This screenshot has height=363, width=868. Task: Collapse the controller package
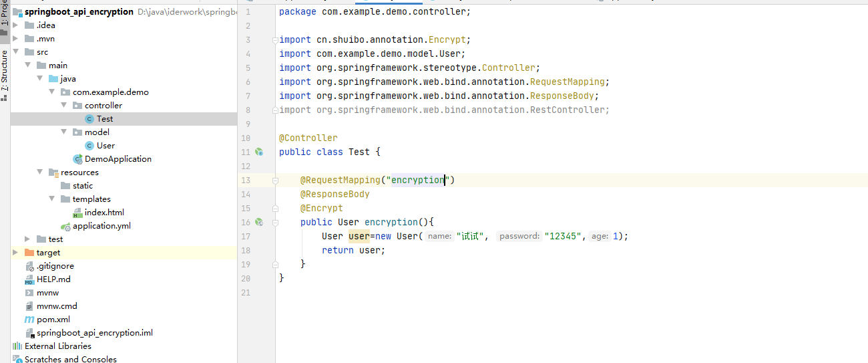63,106
